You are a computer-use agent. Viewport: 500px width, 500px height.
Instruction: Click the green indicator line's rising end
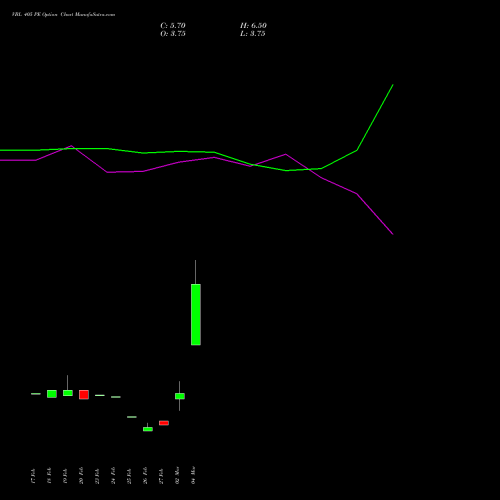pyautogui.click(x=393, y=85)
